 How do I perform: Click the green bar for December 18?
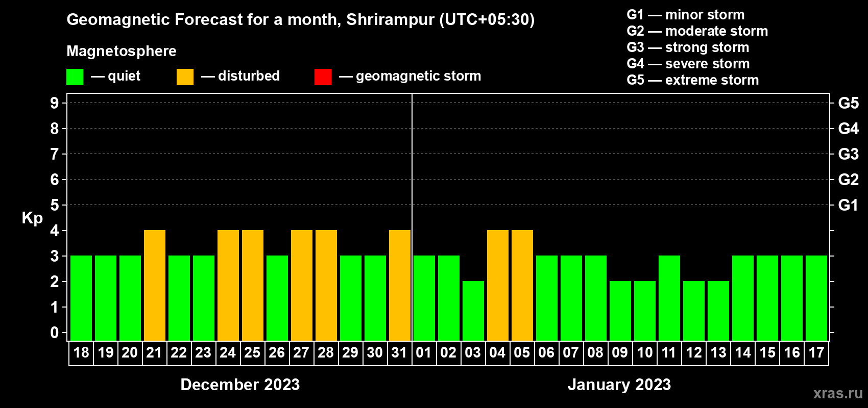click(81, 298)
